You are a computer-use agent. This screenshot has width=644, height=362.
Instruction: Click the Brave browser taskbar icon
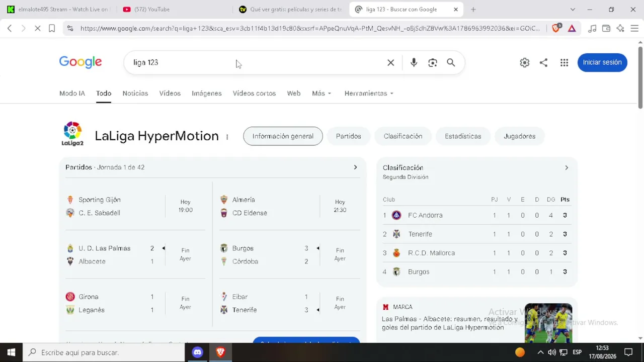click(x=220, y=352)
